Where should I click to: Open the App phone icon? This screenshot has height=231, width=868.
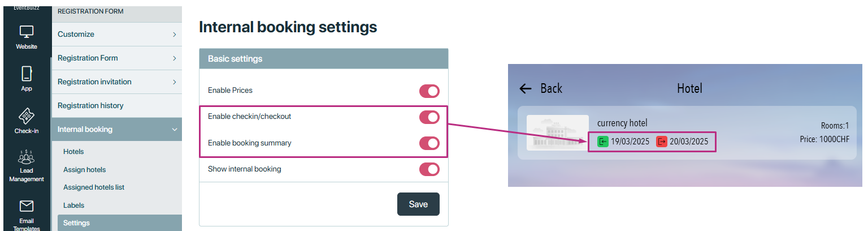click(27, 74)
